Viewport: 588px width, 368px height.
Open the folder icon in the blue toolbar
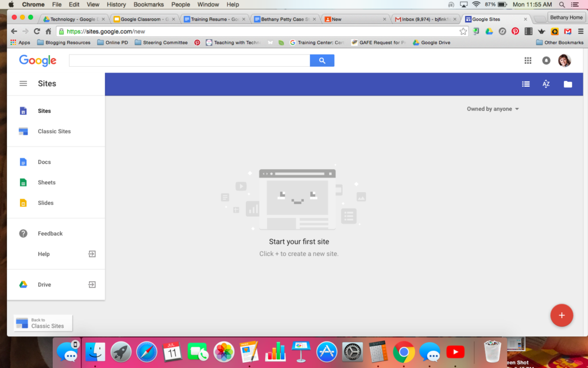click(x=568, y=84)
